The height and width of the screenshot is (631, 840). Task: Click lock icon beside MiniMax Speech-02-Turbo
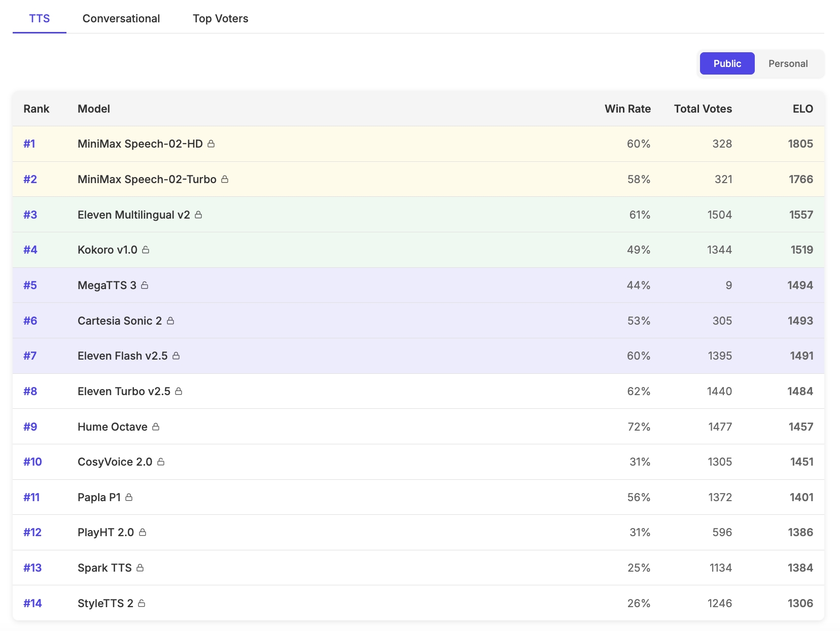225,179
